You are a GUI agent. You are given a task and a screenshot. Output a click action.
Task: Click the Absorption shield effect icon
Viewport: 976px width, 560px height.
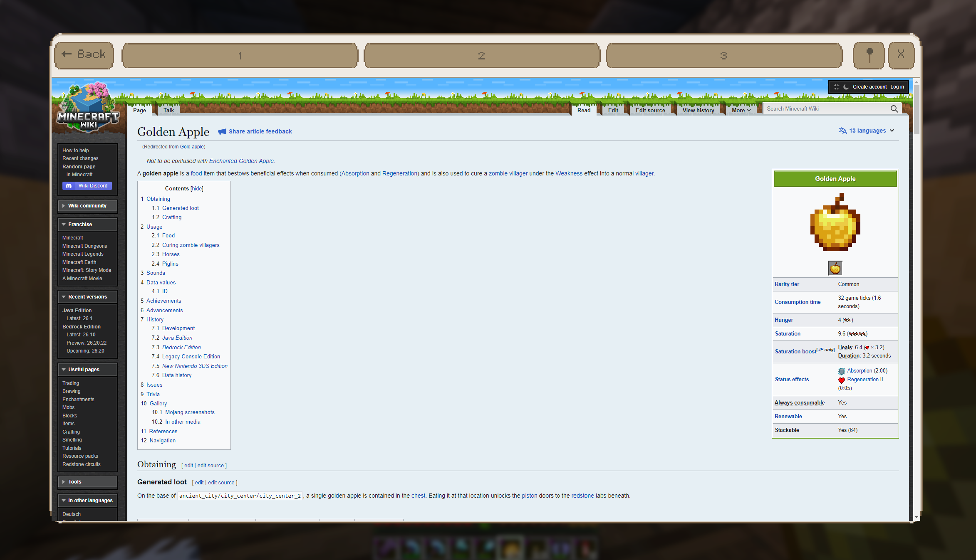(841, 371)
